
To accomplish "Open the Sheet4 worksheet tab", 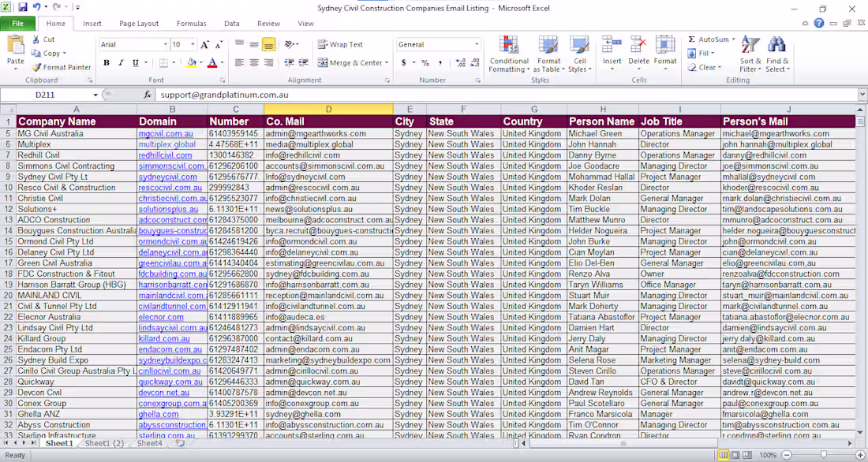I will pos(149,444).
